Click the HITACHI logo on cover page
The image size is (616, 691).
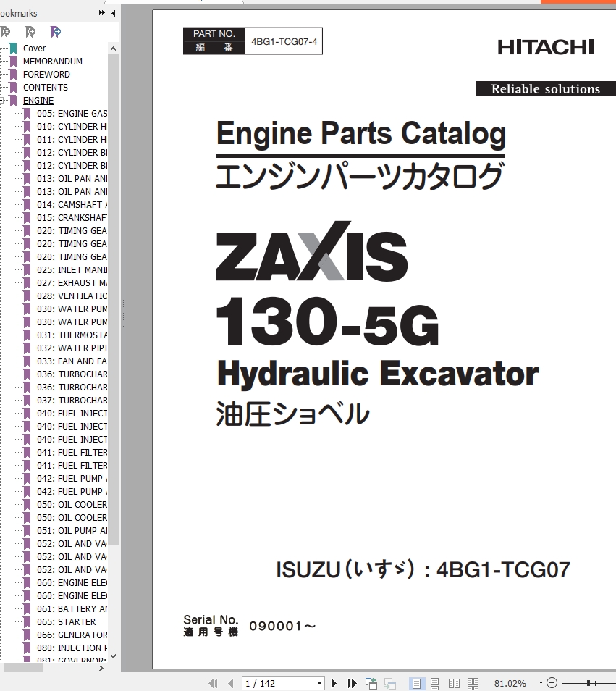tap(546, 47)
